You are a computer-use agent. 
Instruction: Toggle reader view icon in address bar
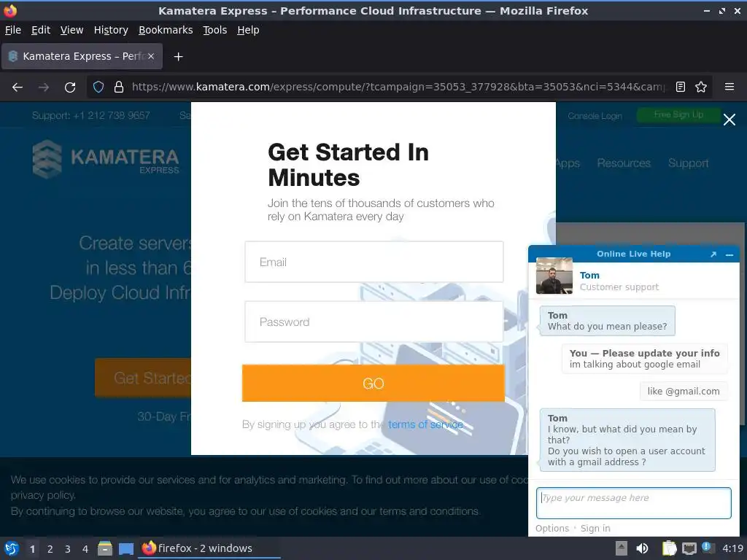pos(681,87)
